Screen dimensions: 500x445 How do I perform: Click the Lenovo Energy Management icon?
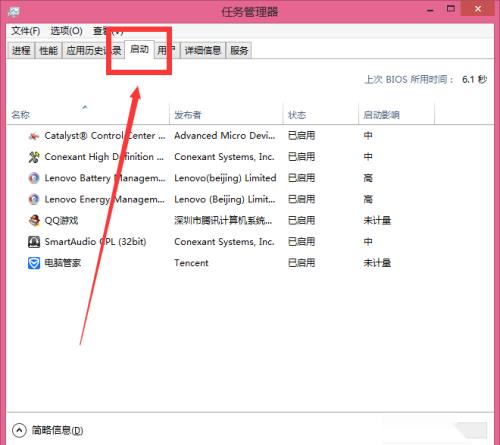tap(34, 199)
